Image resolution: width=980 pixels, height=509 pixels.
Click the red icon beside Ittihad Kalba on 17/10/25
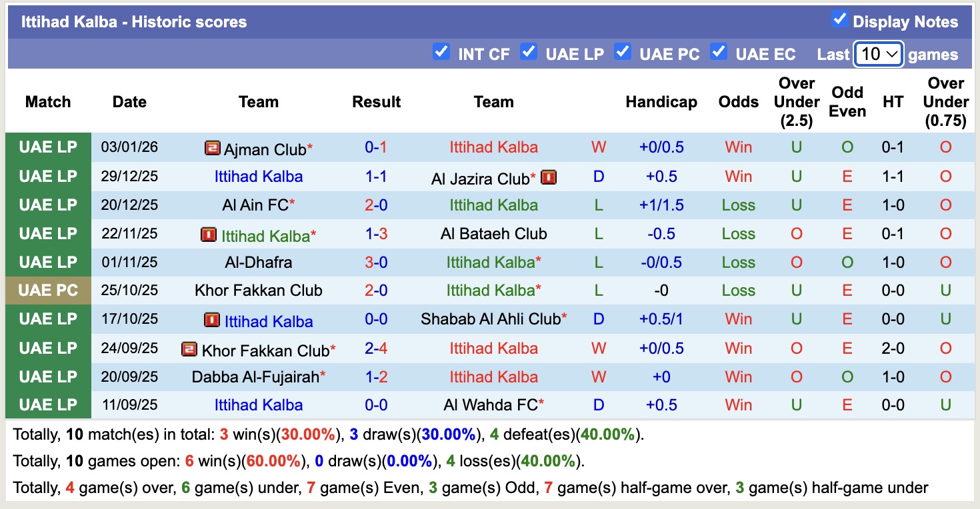(x=213, y=321)
